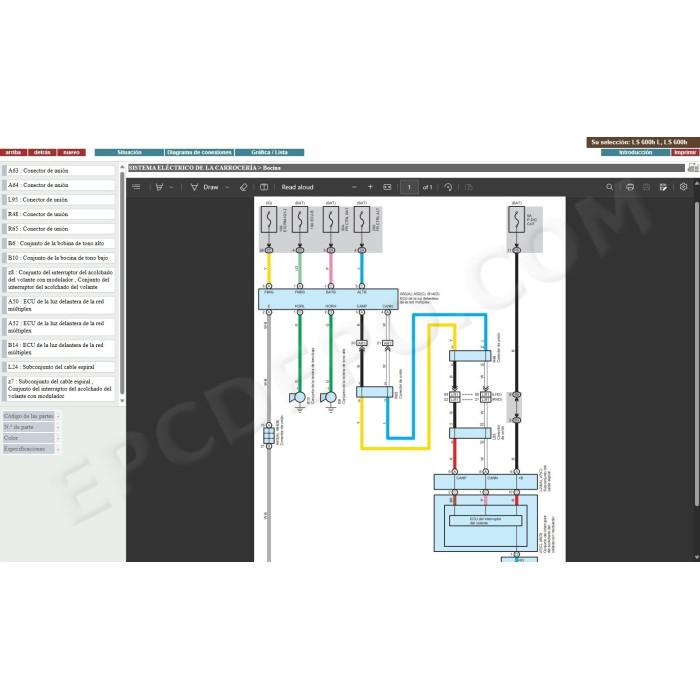This screenshot has height=700, width=700.
Task: Click the parts list scrollbar up arrow
Action: [122, 167]
